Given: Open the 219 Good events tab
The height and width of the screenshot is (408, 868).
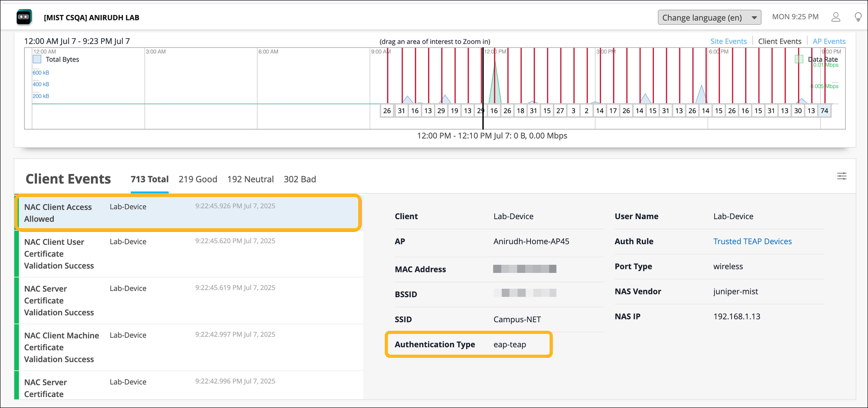Looking at the screenshot, I should click(197, 179).
